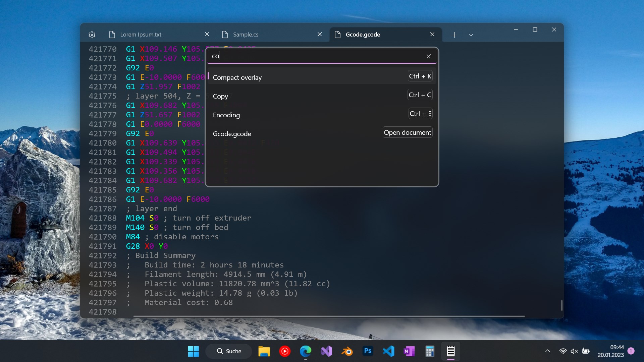Select Compact overlay command
644x362 pixels.
point(237,77)
